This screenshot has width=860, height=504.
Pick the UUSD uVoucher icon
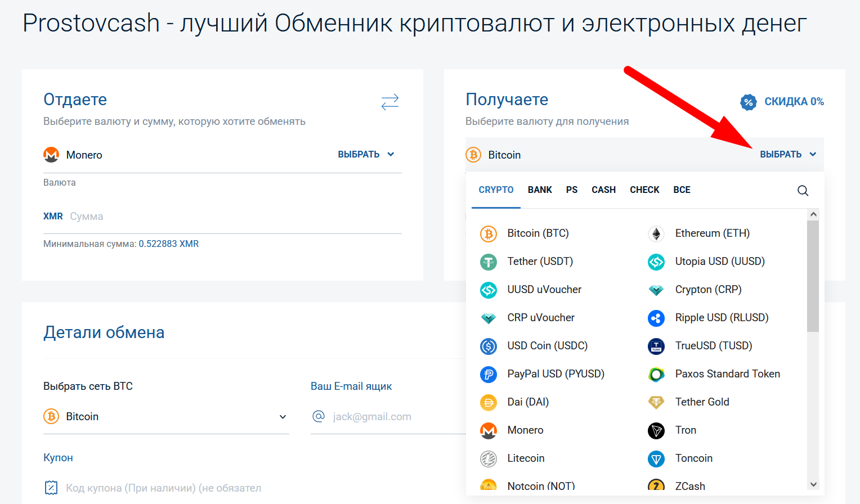(489, 290)
